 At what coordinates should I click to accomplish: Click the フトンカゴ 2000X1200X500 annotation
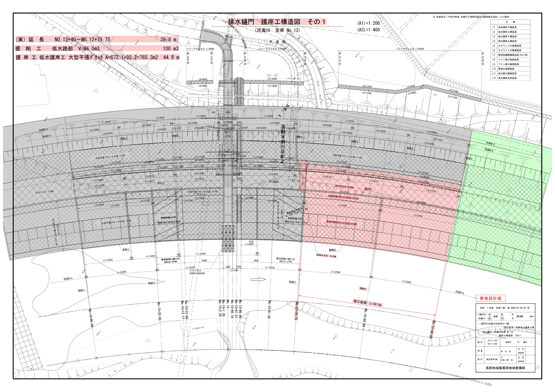pos(197,272)
